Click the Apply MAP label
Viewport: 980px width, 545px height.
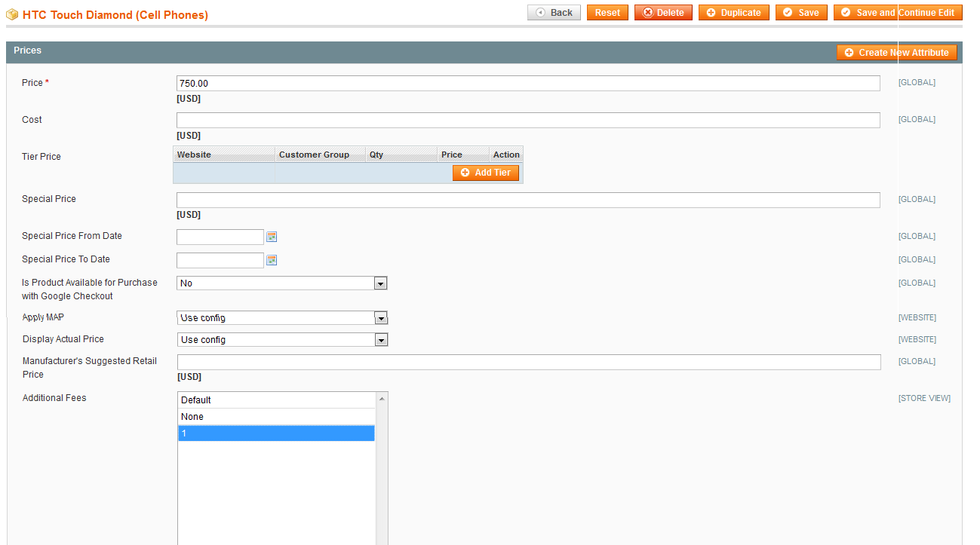(x=43, y=317)
